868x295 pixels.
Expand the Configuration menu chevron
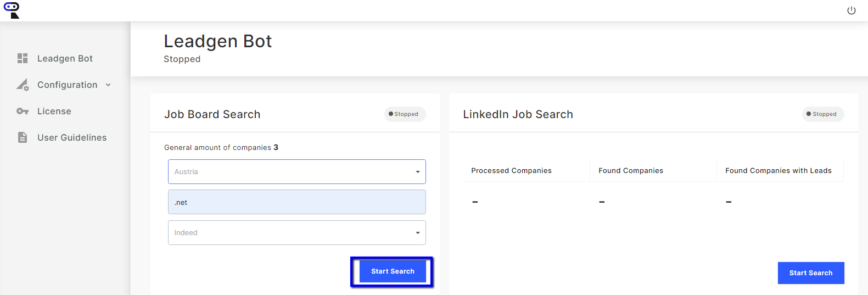click(x=108, y=85)
